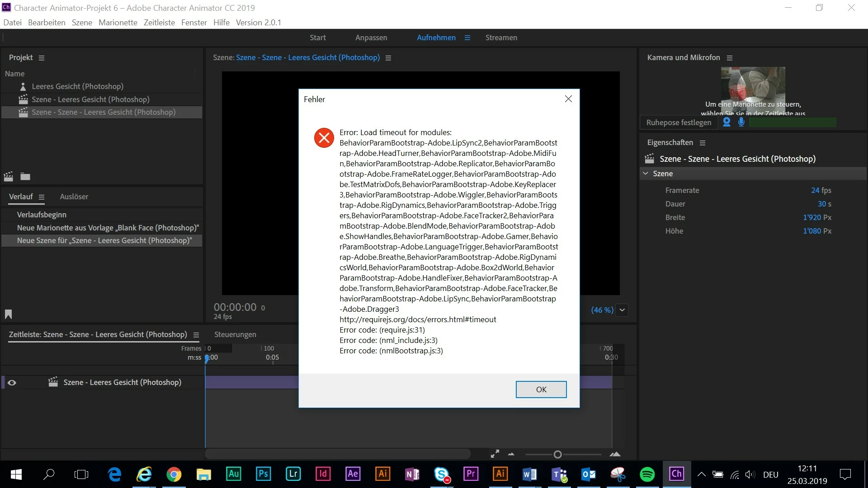Open Kamera und Mikrofon panel menu
Screen dimensions: 868x488
point(729,58)
